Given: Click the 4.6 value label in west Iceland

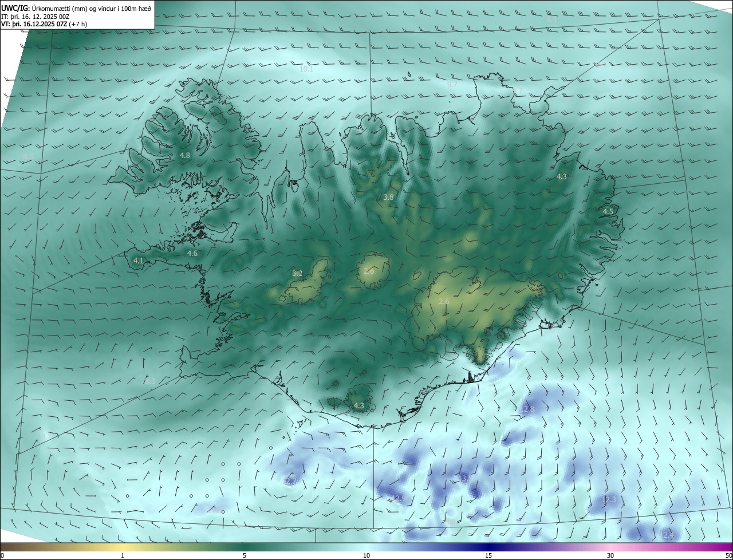Looking at the screenshot, I should [x=192, y=253].
